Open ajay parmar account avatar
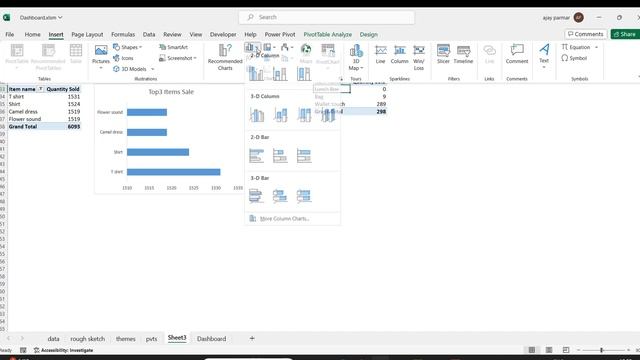Screen dimensions: 640x360 (x=578, y=18)
